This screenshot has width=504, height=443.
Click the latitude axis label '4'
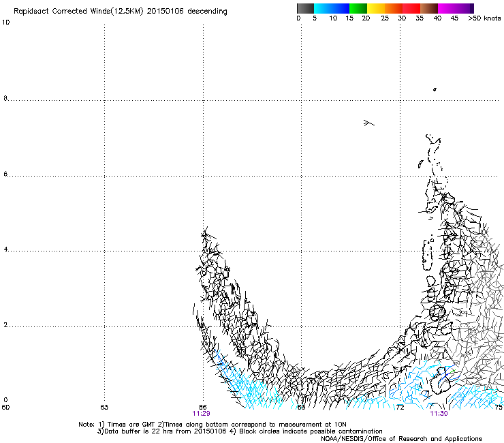5,249
